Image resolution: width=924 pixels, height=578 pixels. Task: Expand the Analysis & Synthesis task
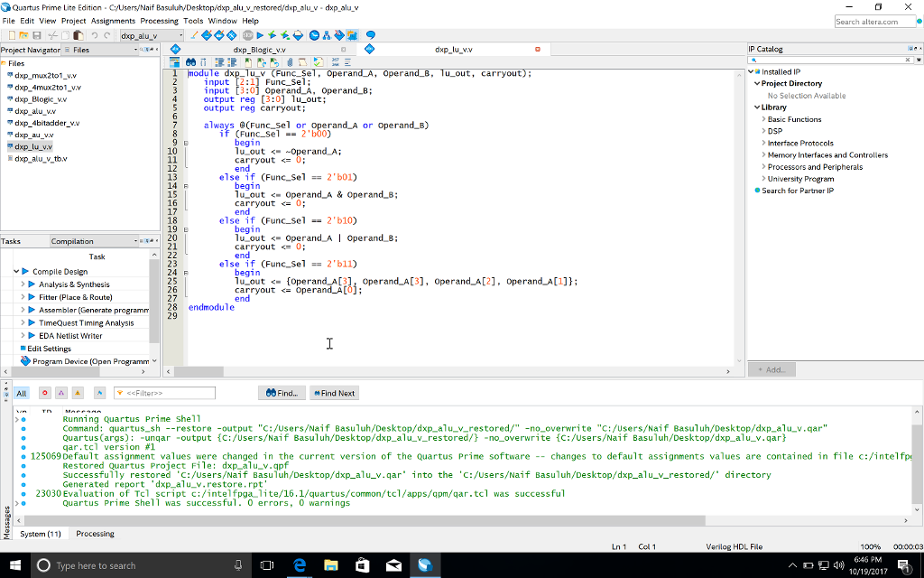(23, 284)
